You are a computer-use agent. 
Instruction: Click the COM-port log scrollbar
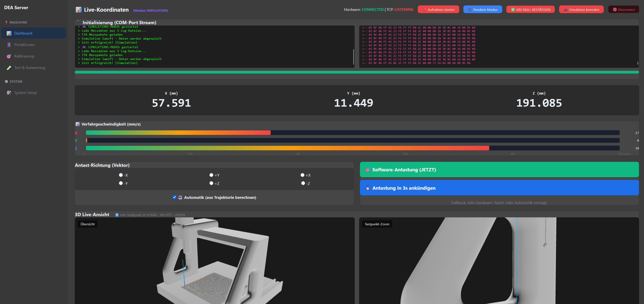click(353, 57)
